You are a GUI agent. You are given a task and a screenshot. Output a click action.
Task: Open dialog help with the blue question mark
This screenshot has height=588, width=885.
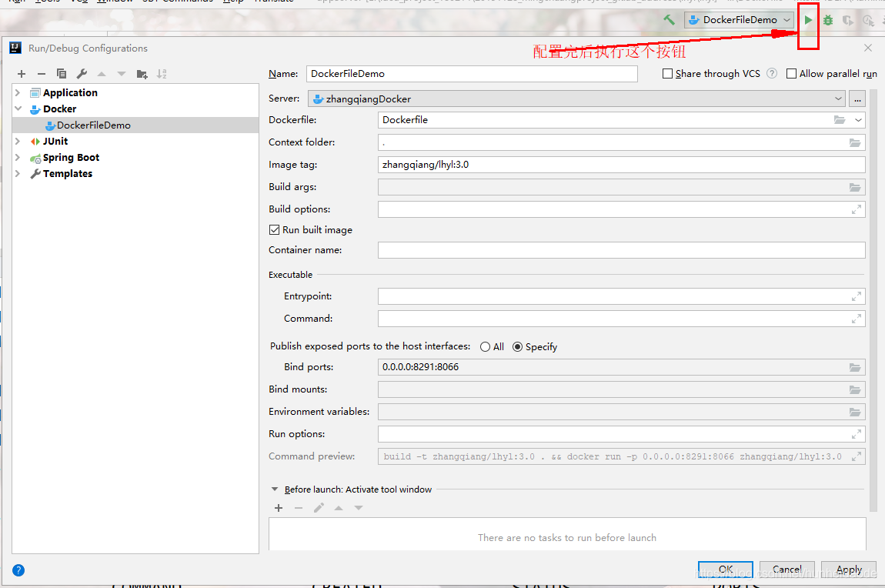pos(18,570)
